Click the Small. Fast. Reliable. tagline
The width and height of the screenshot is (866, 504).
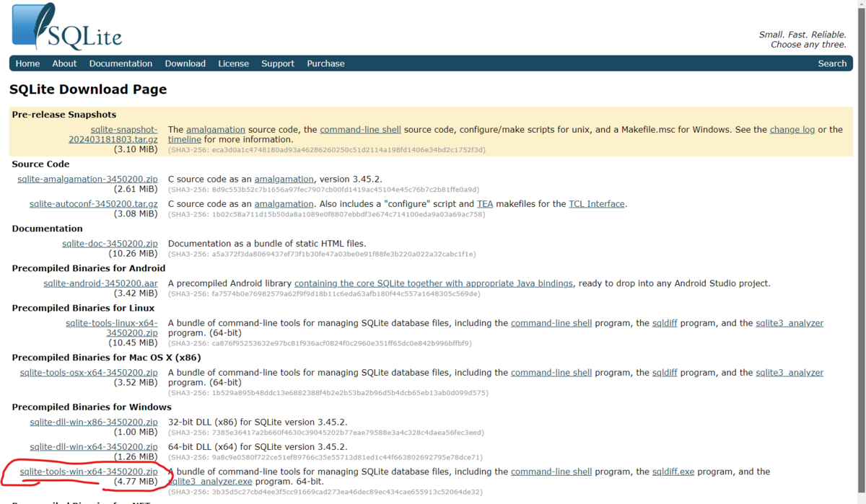[802, 35]
